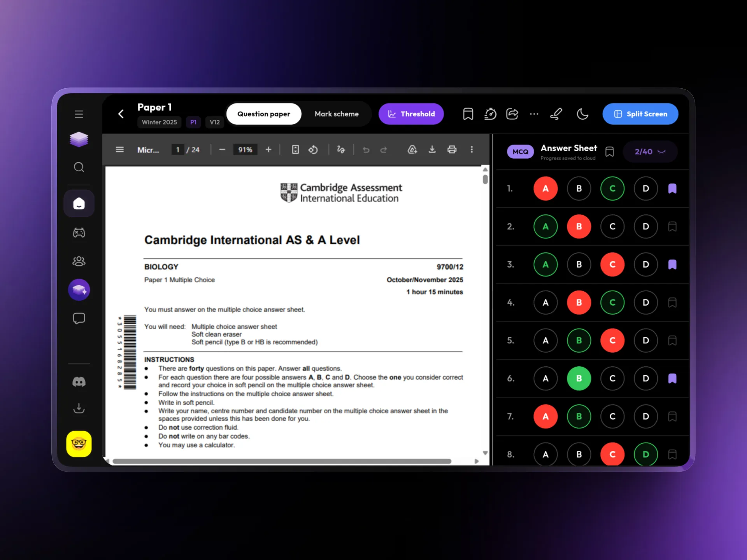Redo annotation in PDF toolbar

coord(384,150)
